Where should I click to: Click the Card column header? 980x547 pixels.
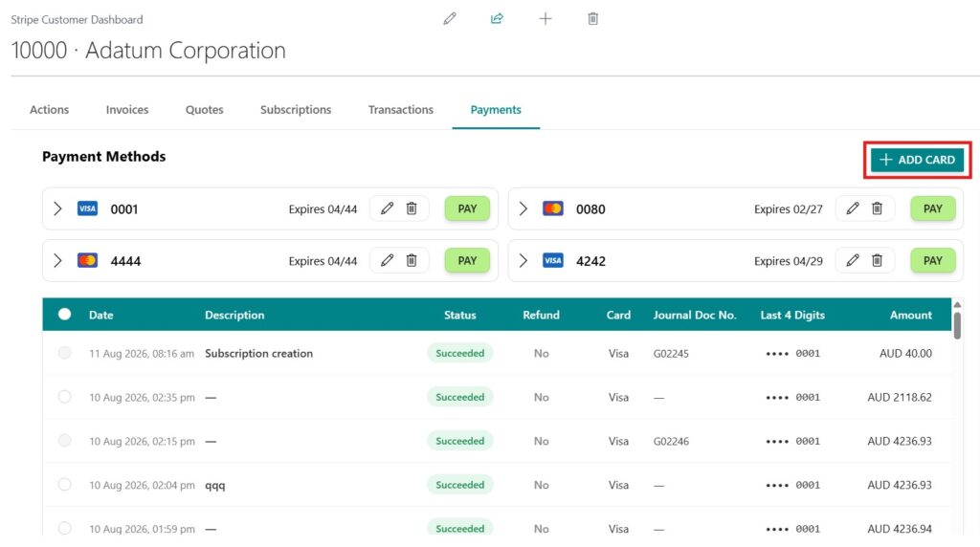[x=618, y=315]
